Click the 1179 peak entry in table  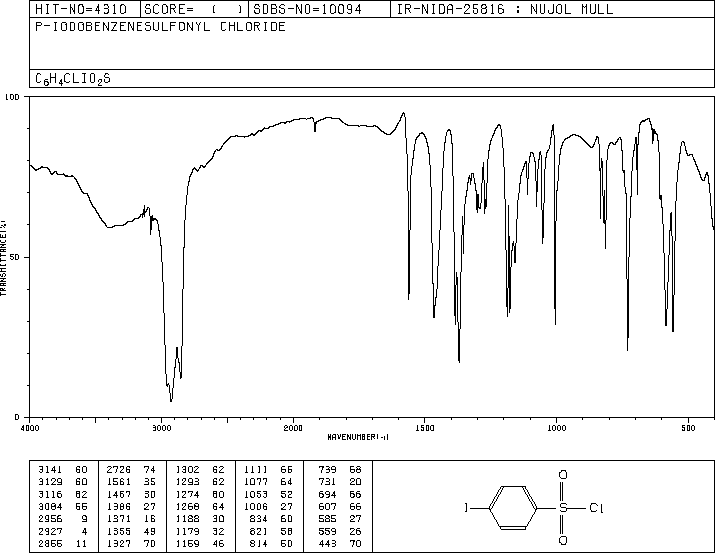tap(200, 531)
